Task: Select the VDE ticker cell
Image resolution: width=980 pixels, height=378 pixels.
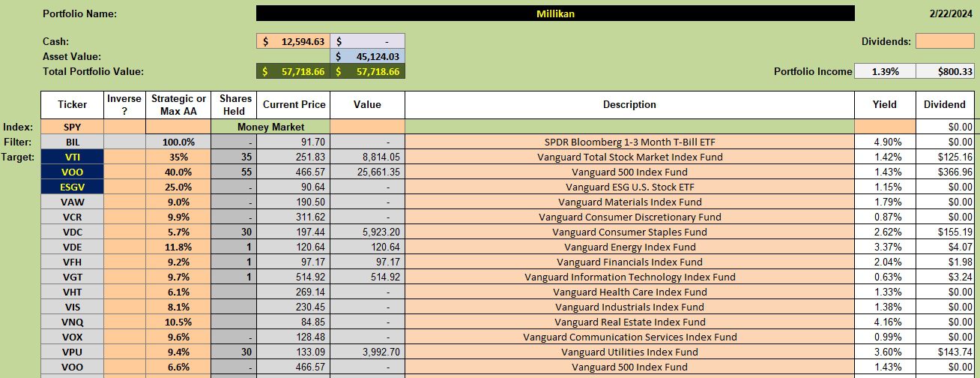Action: (x=72, y=247)
